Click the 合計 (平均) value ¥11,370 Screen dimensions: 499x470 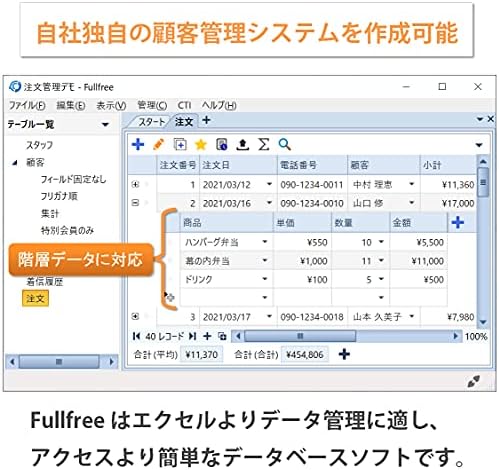[201, 354]
